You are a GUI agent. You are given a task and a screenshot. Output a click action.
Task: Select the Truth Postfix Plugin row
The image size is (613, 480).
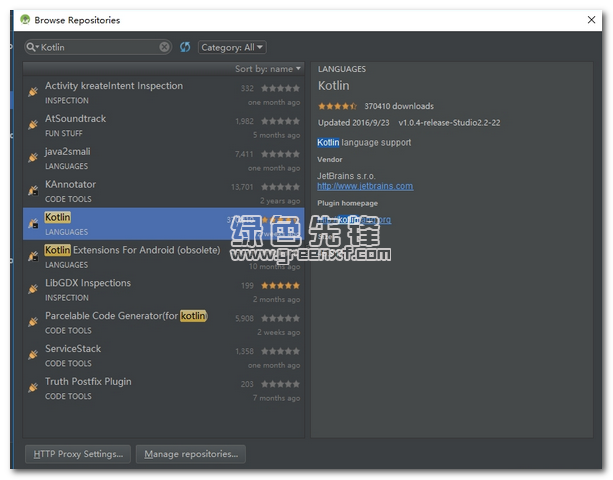coord(163,388)
